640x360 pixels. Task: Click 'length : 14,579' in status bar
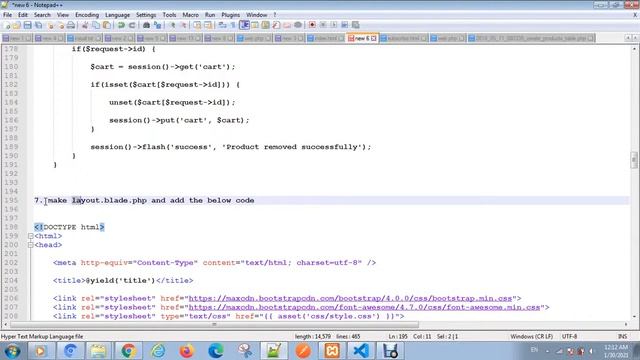[313, 336]
